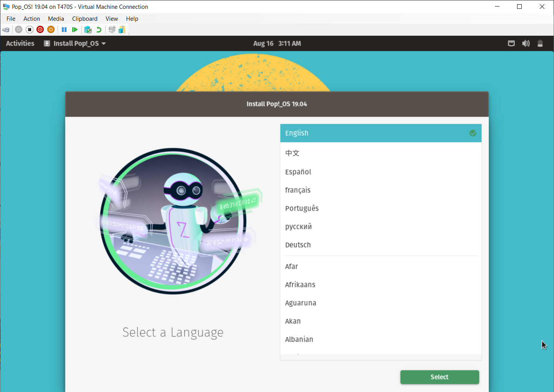Turn off VM with black square icon

coord(30,30)
